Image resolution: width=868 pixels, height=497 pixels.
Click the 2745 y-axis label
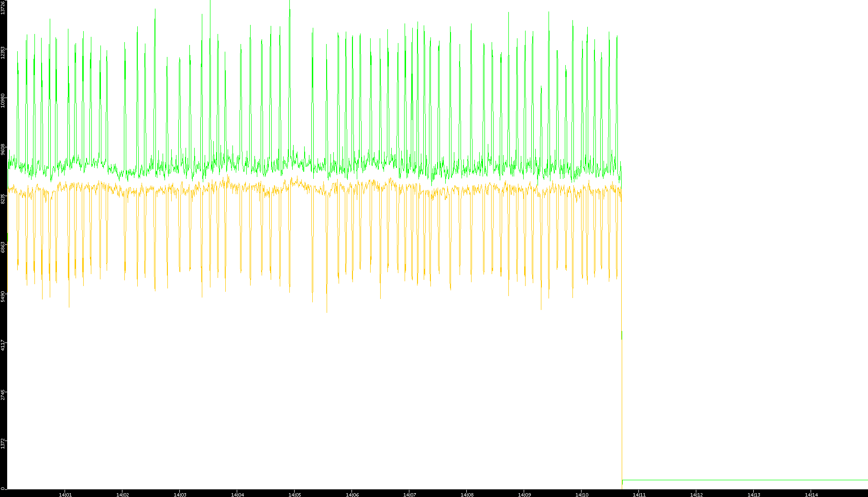[x=3, y=395]
